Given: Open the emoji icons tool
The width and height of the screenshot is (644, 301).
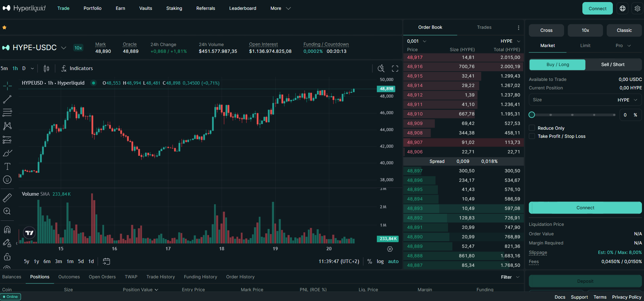Looking at the screenshot, I should coord(7,180).
